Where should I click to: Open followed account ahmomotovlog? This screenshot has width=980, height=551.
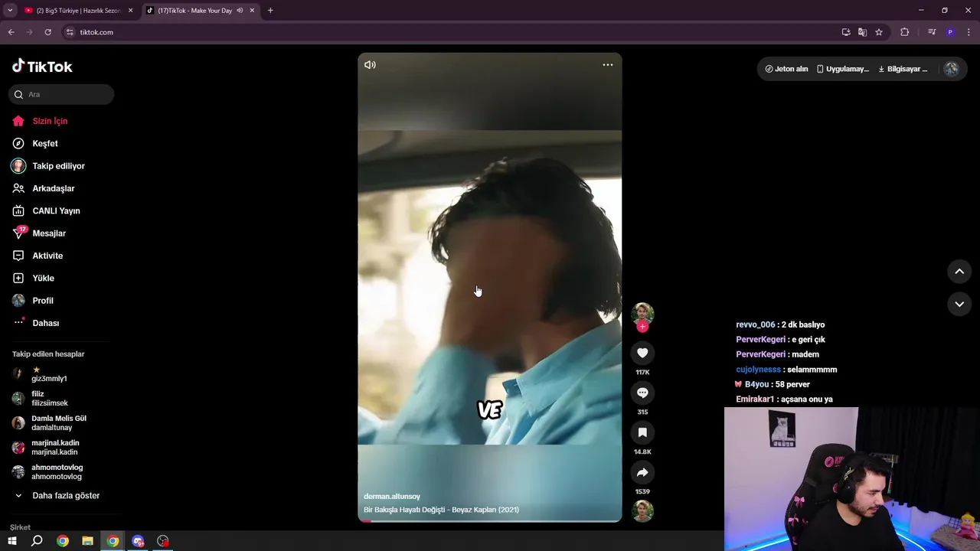pyautogui.click(x=57, y=472)
